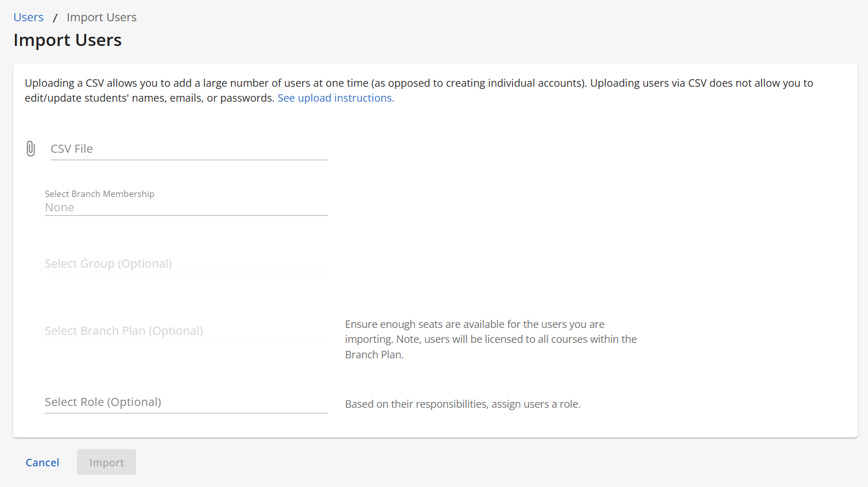This screenshot has width=868, height=487.
Task: Go back to Users via breadcrumb
Action: [x=29, y=17]
